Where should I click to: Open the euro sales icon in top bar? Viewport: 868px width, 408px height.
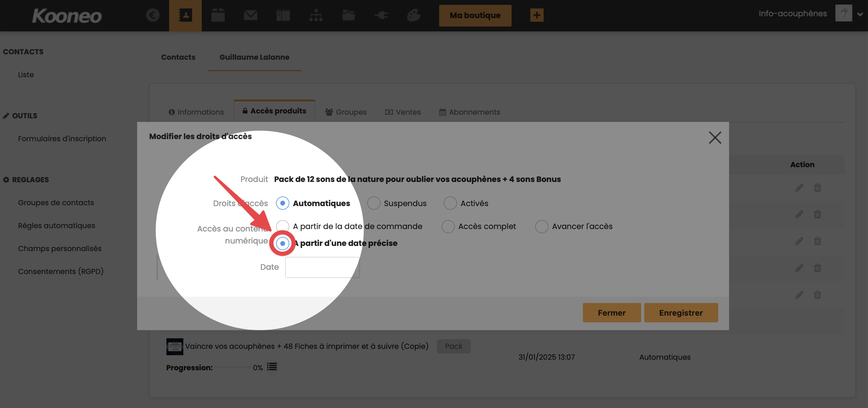153,15
